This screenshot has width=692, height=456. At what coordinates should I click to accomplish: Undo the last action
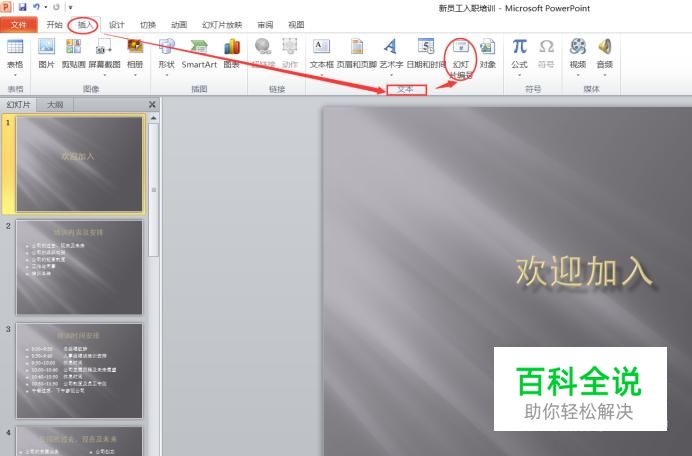pyautogui.click(x=36, y=7)
